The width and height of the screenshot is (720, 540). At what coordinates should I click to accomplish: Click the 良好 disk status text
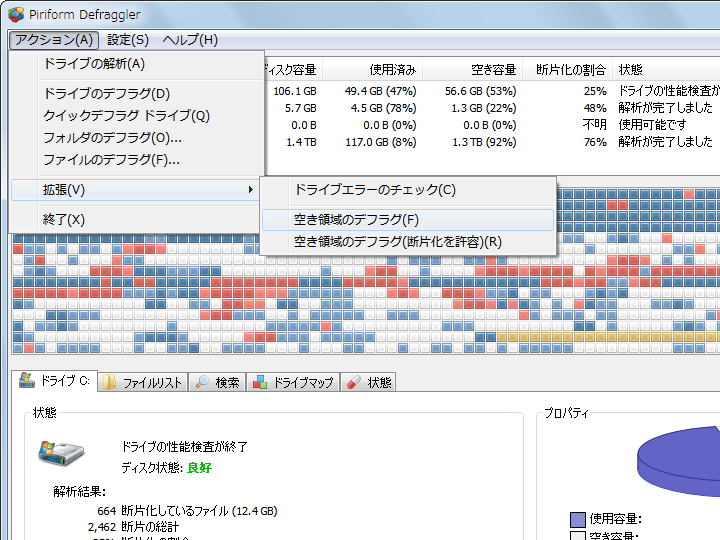pos(200,468)
